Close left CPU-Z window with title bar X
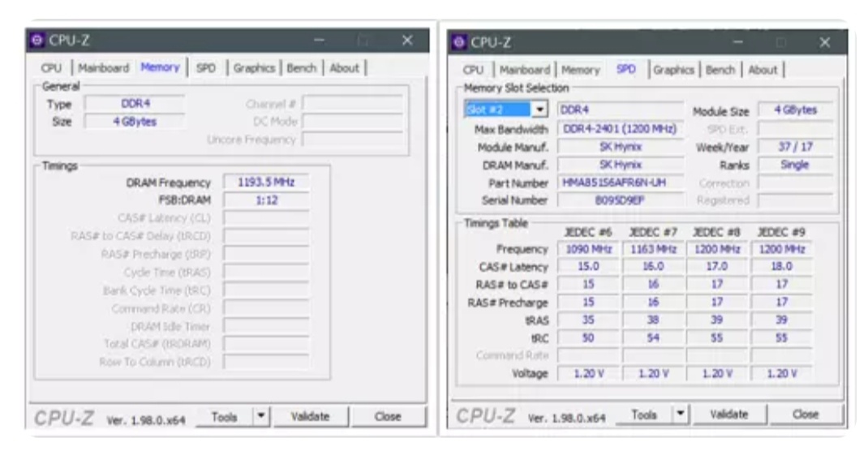This screenshot has height=464, width=868. pyautogui.click(x=407, y=41)
